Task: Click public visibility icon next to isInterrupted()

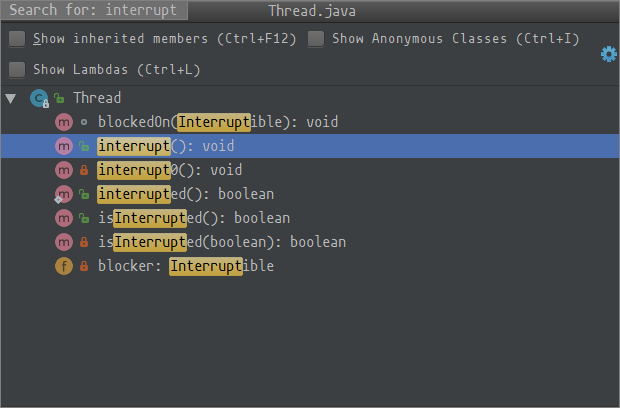Action: click(x=84, y=218)
